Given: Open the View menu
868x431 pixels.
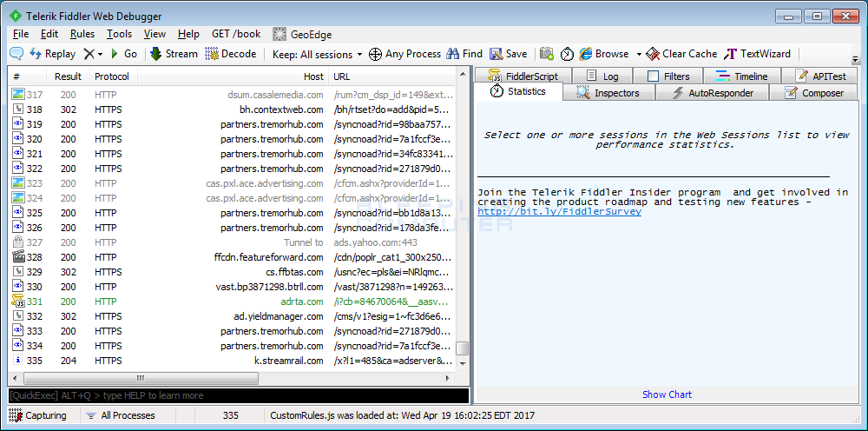Looking at the screenshot, I should 155,35.
